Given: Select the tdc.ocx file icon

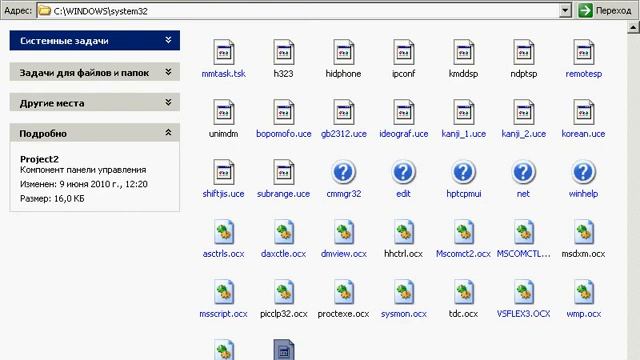Looking at the screenshot, I should [464, 292].
